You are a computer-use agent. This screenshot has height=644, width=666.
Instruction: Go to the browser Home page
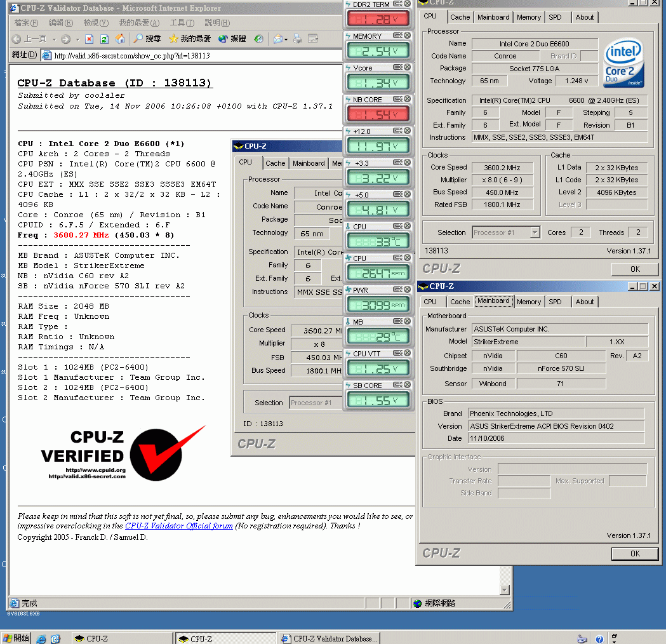[120, 39]
